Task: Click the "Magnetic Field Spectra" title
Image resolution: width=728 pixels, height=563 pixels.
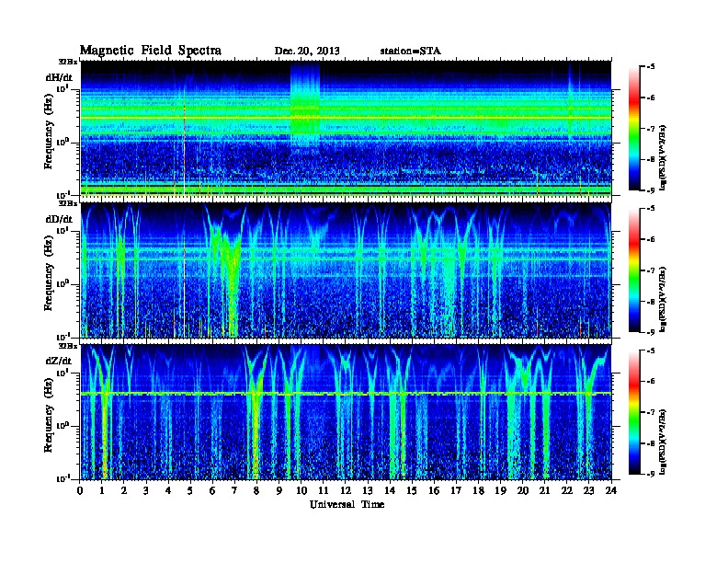Action: coord(151,51)
